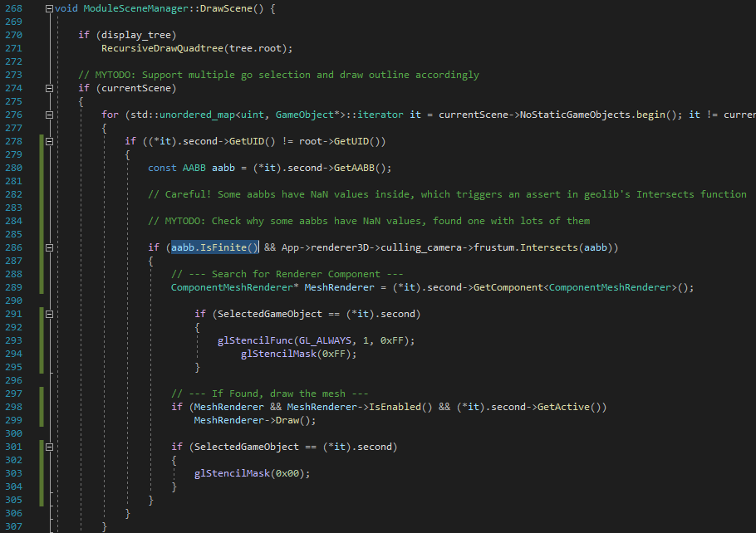Click the display_tree variable
The height and width of the screenshot is (533, 756).
136,35
